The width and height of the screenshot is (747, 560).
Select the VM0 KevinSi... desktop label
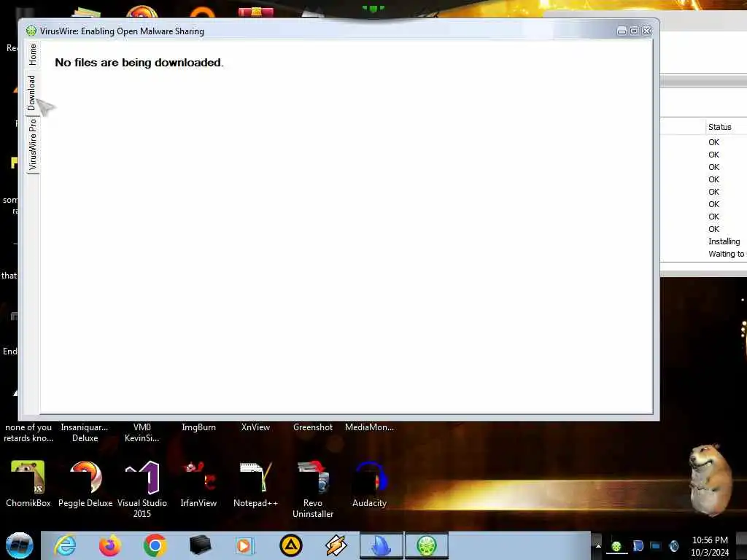[142, 432]
